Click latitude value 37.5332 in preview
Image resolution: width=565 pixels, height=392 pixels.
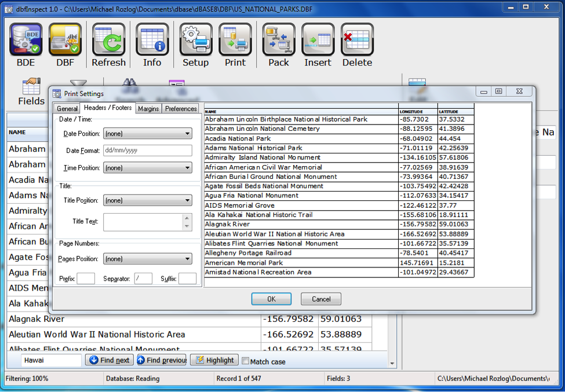point(456,119)
